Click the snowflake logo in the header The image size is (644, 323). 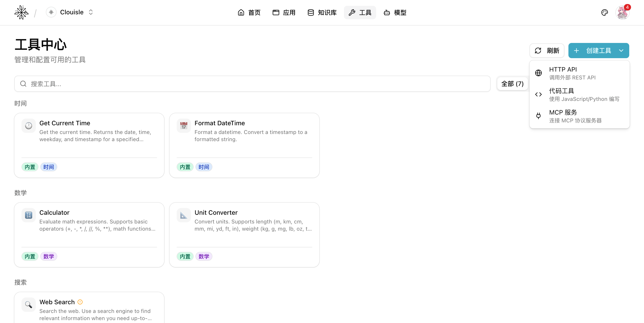point(21,12)
